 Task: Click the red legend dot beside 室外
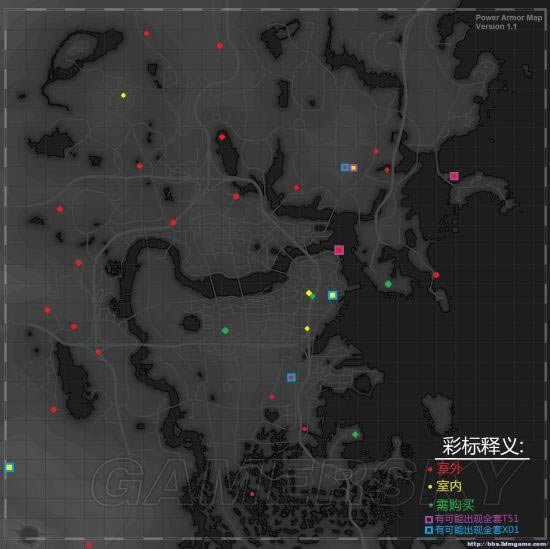pos(430,469)
